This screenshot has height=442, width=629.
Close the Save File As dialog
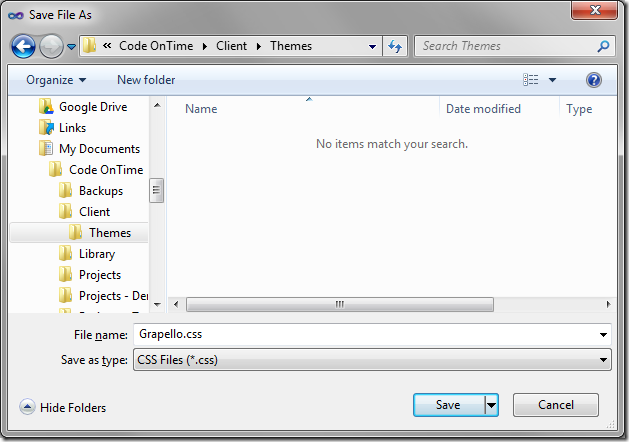[x=595, y=10]
